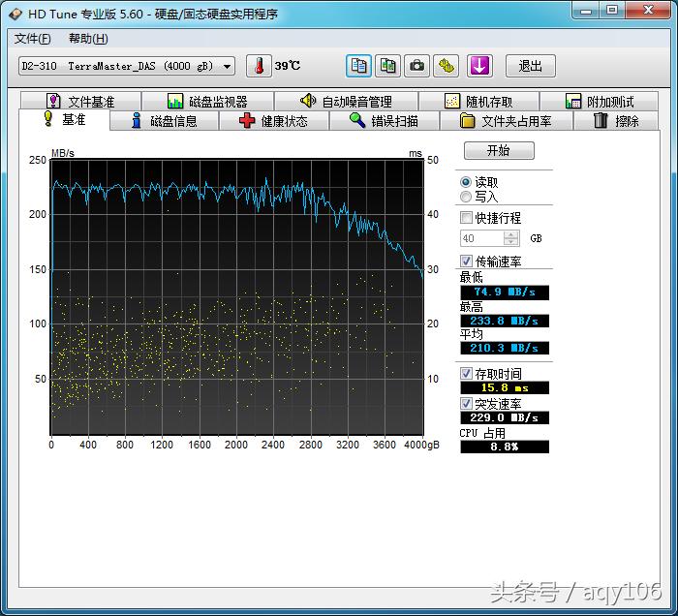The width and height of the screenshot is (678, 616).
Task: Open the 磁盘监视器 tab
Action: [207, 102]
